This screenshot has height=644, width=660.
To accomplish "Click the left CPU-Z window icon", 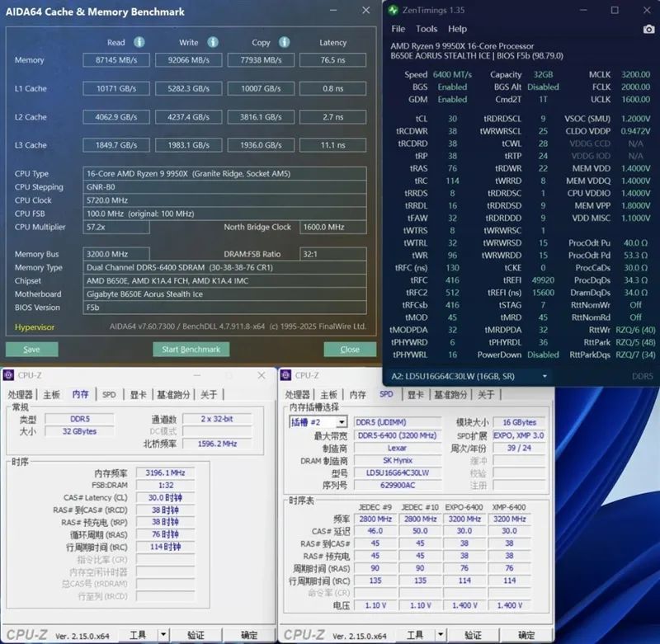I will pos(8,375).
